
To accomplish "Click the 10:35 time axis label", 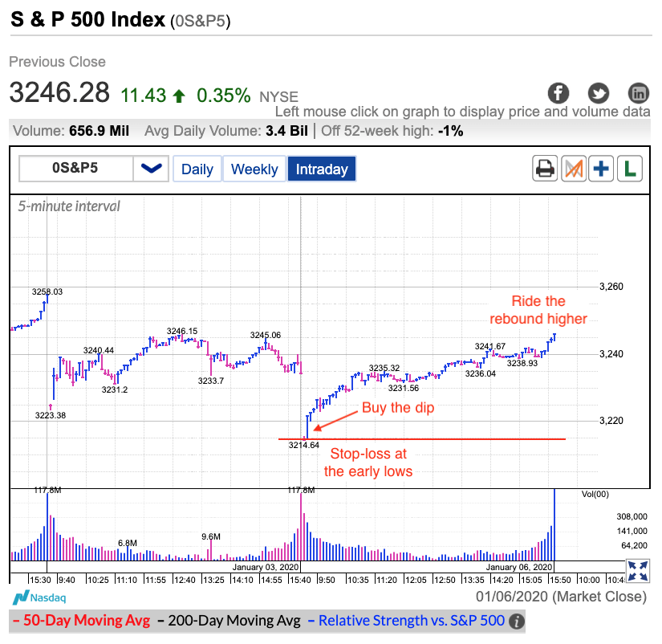I will coord(358,580).
